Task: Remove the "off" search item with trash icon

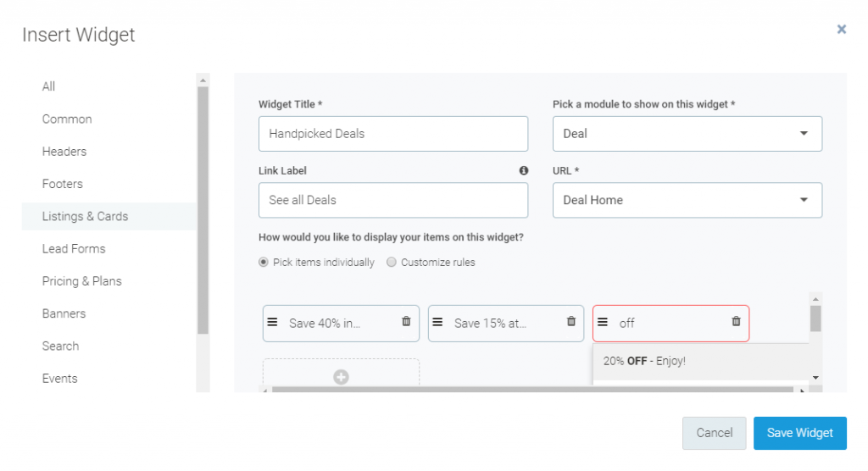Action: tap(736, 322)
